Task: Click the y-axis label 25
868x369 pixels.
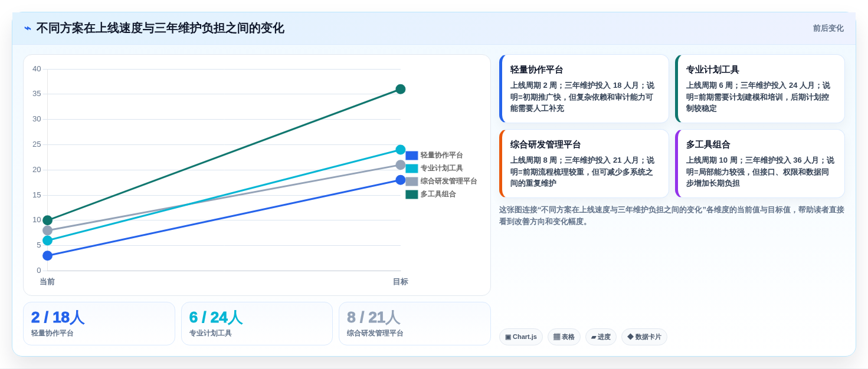Action: point(37,144)
